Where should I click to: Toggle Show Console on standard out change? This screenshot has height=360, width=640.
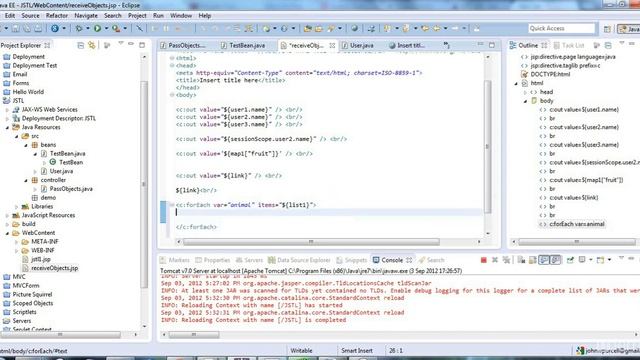pos(544,260)
